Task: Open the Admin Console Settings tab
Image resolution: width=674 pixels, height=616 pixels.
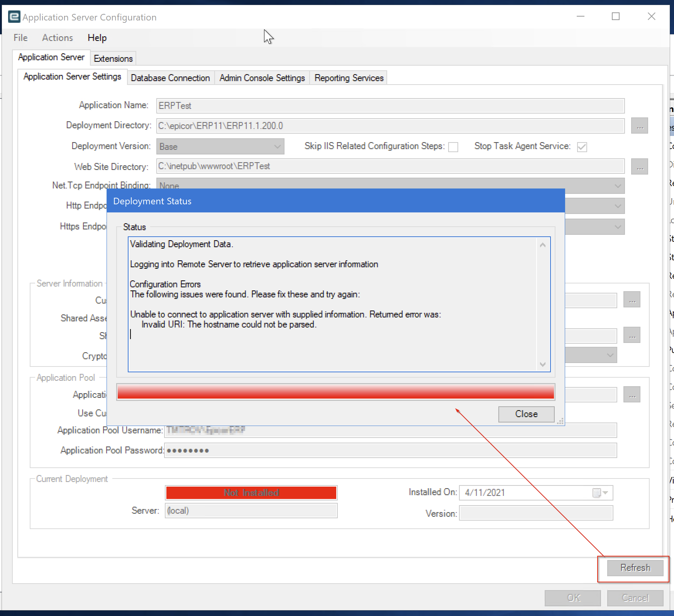Action: (x=262, y=78)
